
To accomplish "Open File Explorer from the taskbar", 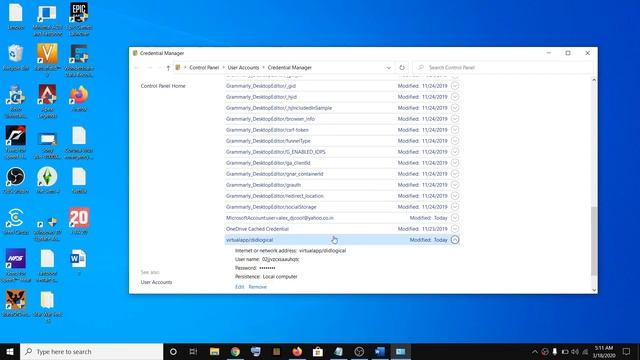I will 214,351.
